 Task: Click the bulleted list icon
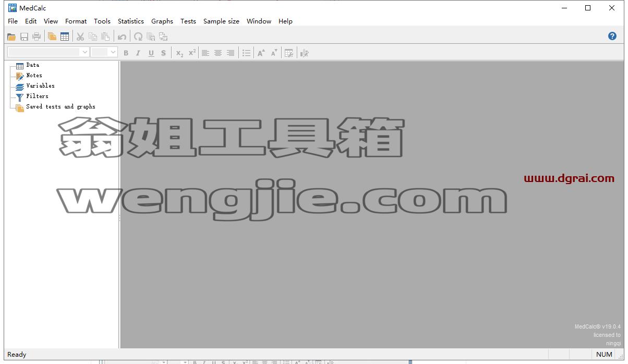(247, 53)
